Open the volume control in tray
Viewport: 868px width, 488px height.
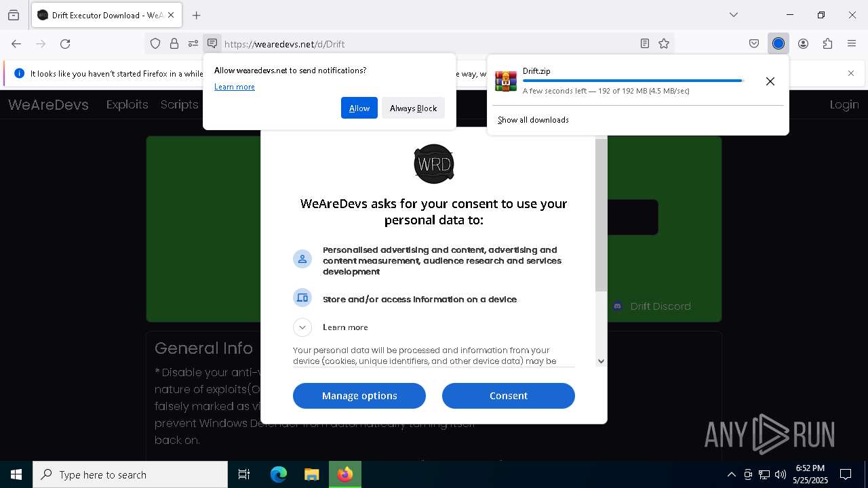coord(781,474)
